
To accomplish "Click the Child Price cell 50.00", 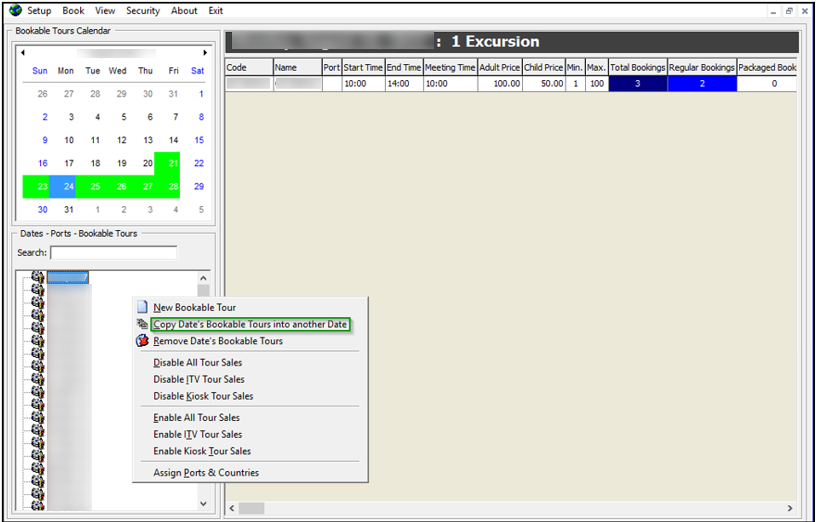I will [x=543, y=84].
